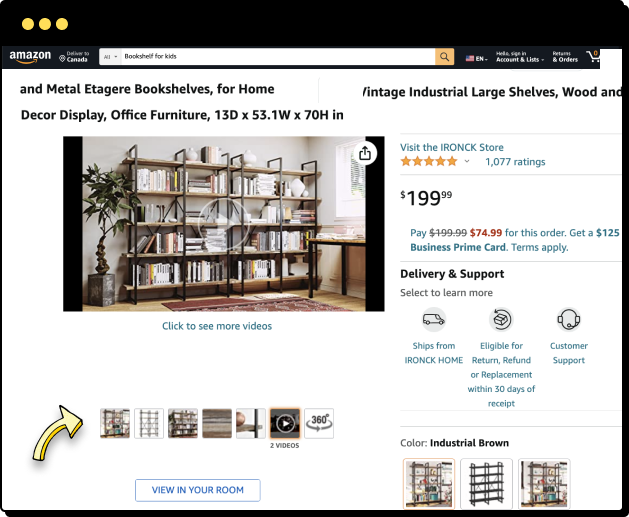Go to Amazon home via logo

point(30,57)
